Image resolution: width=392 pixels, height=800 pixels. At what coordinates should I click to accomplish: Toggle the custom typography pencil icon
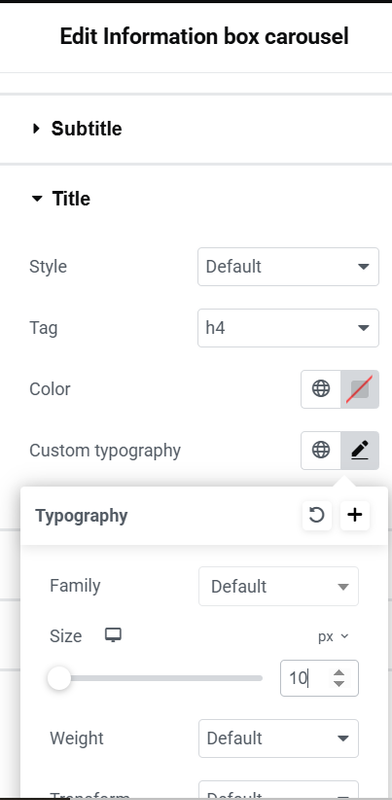pos(360,450)
